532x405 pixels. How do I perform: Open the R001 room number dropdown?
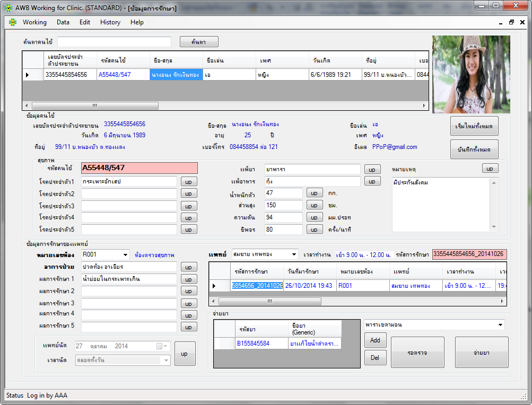click(125, 254)
